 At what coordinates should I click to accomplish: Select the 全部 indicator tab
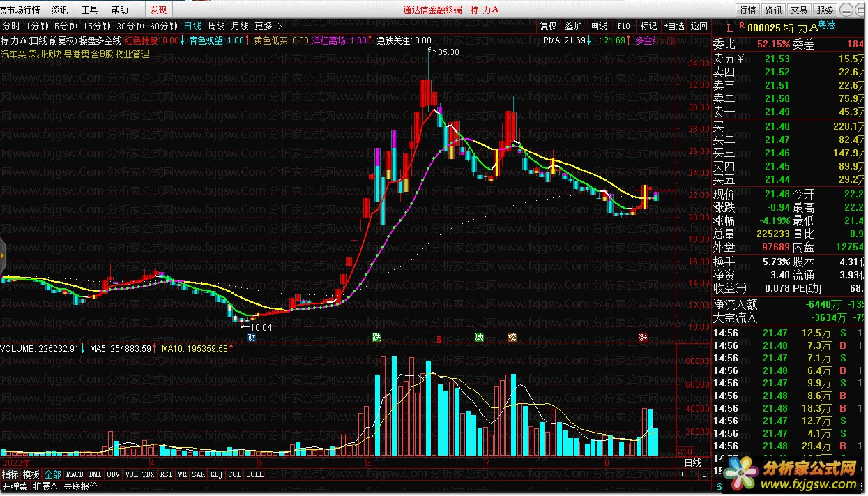point(53,474)
